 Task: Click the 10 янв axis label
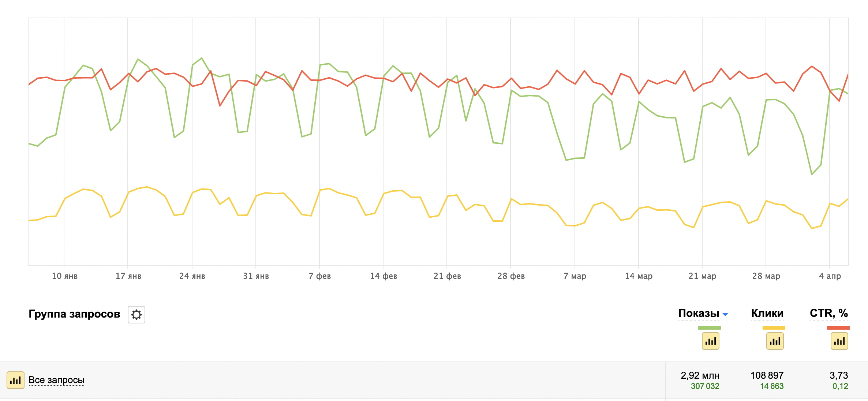64,276
